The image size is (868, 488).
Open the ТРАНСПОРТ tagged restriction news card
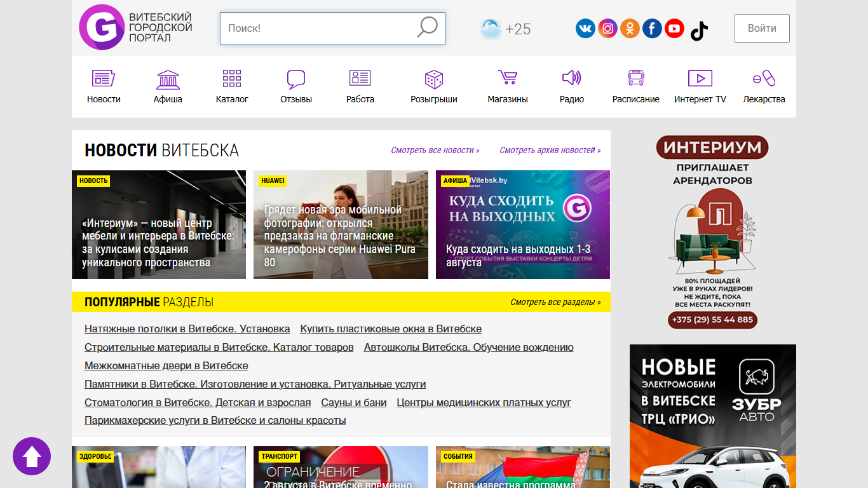tap(341, 467)
